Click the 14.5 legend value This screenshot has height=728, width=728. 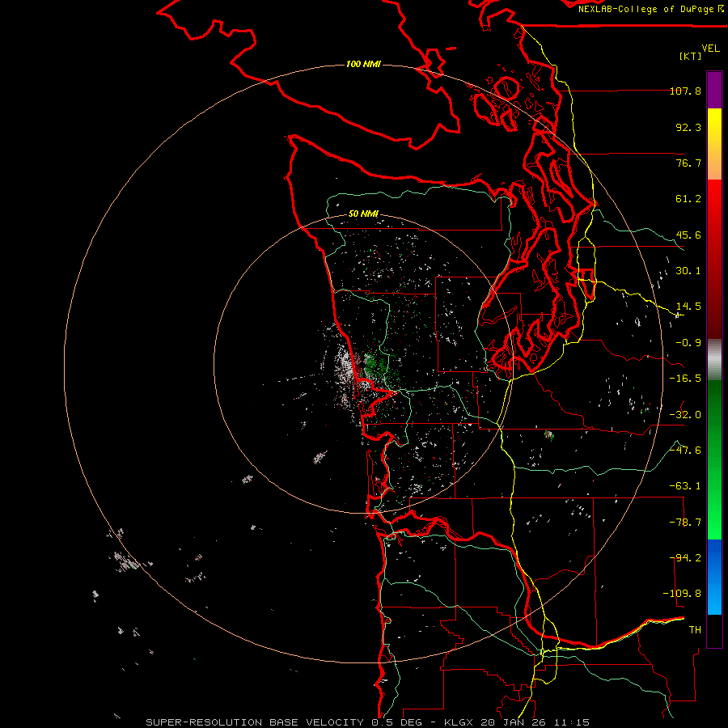coord(688,307)
